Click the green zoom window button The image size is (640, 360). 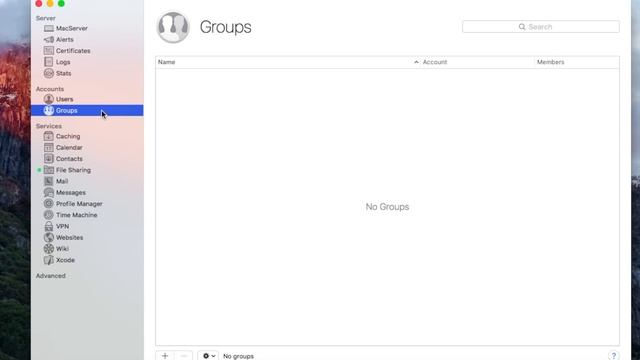[61, 3]
